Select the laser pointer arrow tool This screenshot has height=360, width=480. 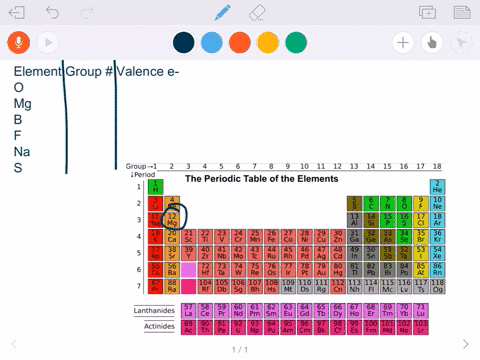[x=461, y=43]
